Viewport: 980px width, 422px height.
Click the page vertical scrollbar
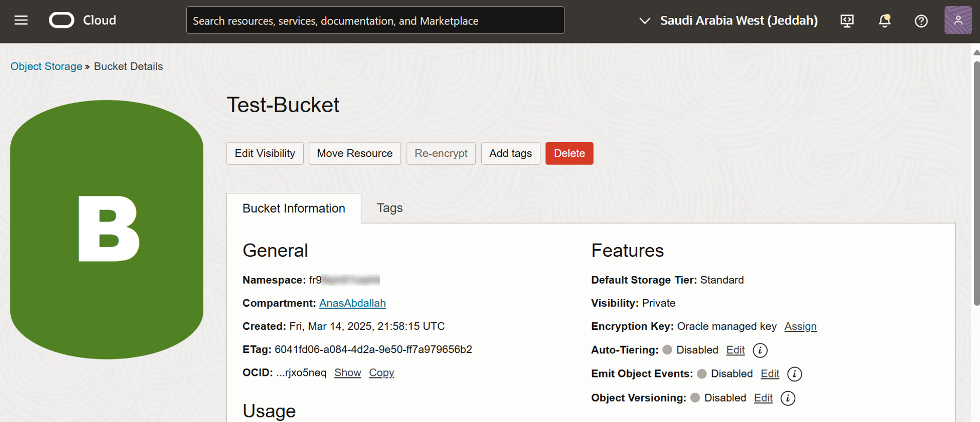[x=976, y=183]
